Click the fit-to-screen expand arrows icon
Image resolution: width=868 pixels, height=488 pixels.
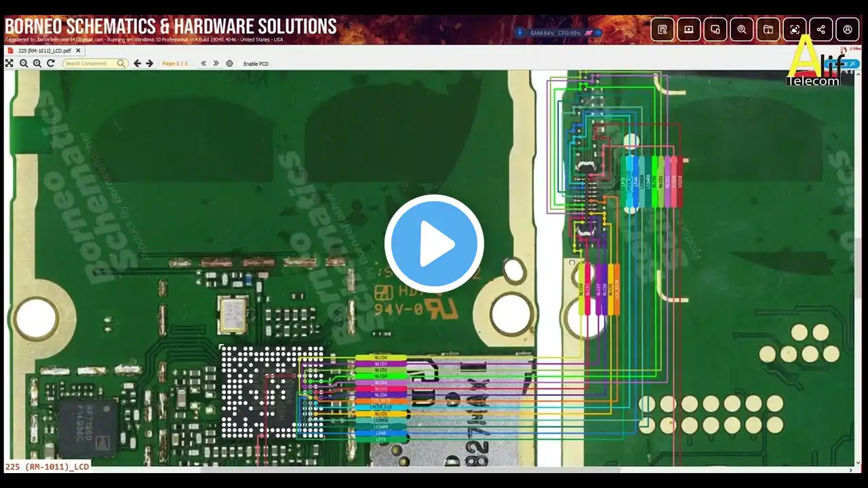tap(9, 63)
